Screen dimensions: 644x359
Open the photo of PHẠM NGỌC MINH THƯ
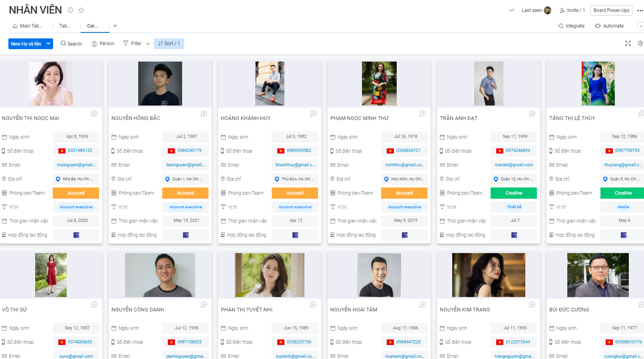point(379,84)
